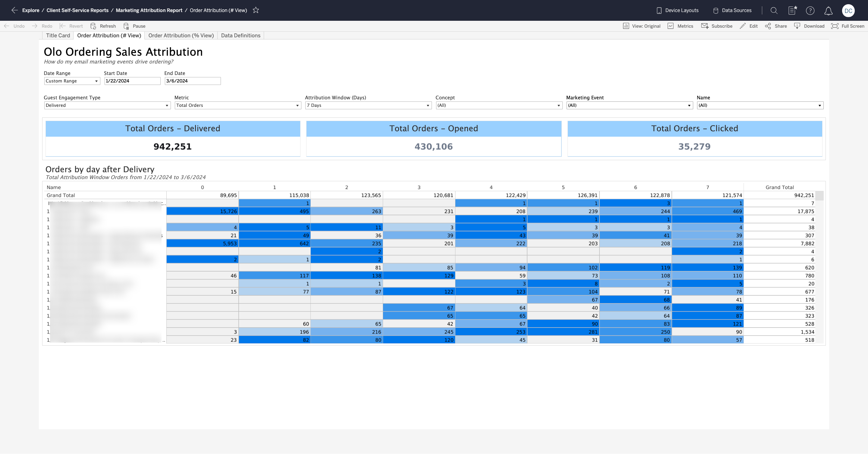
Task: Click cell with value 17,875
Action: [779, 211]
